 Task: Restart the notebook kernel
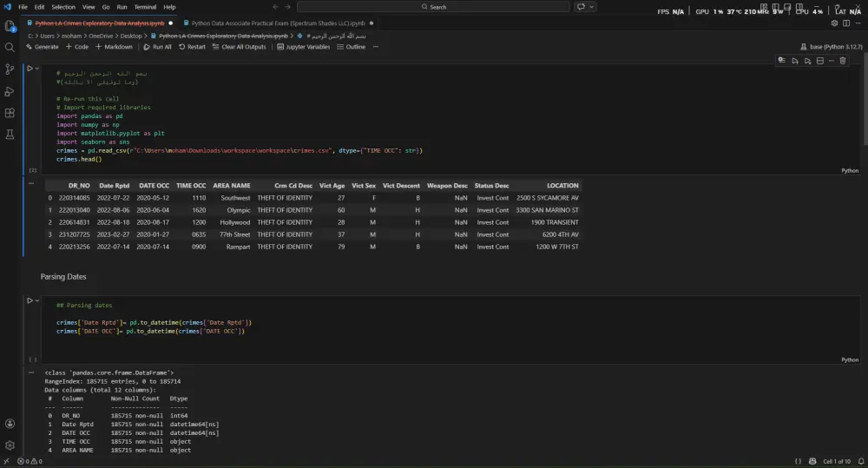pos(192,47)
